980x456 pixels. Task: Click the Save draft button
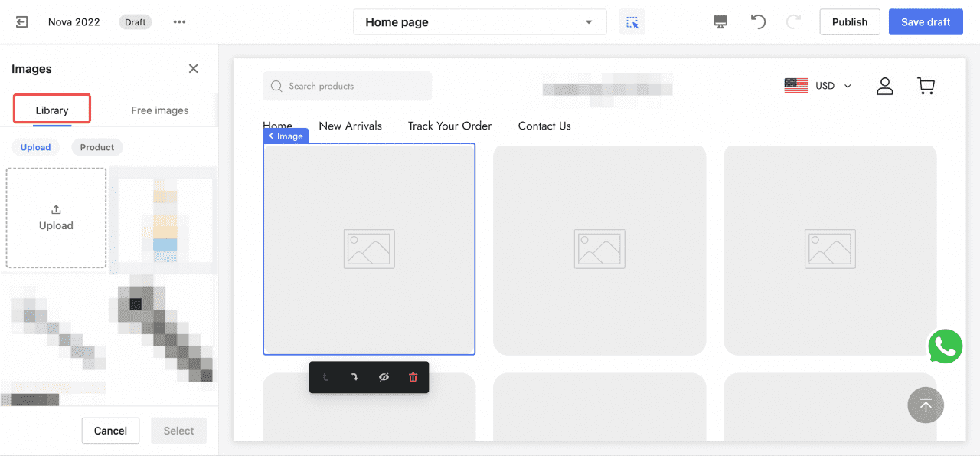926,22
